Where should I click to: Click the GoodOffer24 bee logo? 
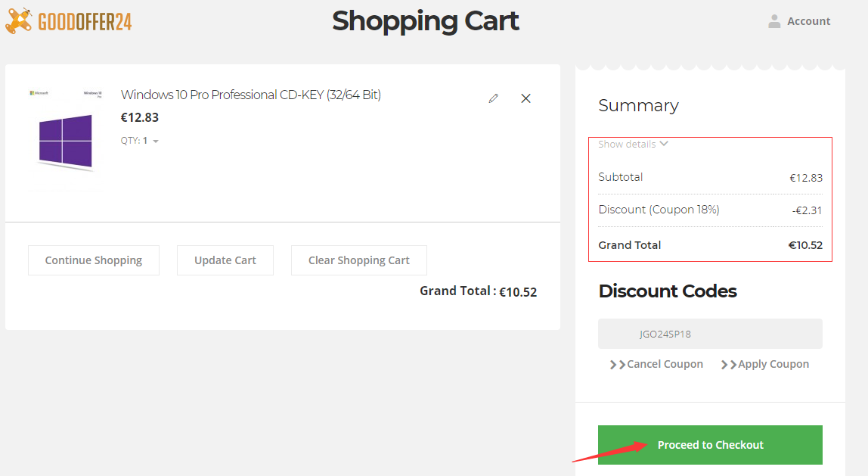(19, 21)
